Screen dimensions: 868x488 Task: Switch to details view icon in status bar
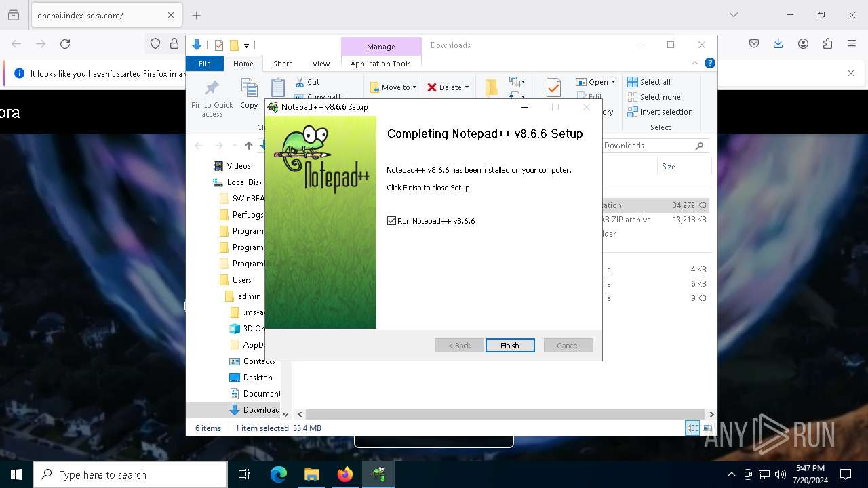click(x=692, y=428)
